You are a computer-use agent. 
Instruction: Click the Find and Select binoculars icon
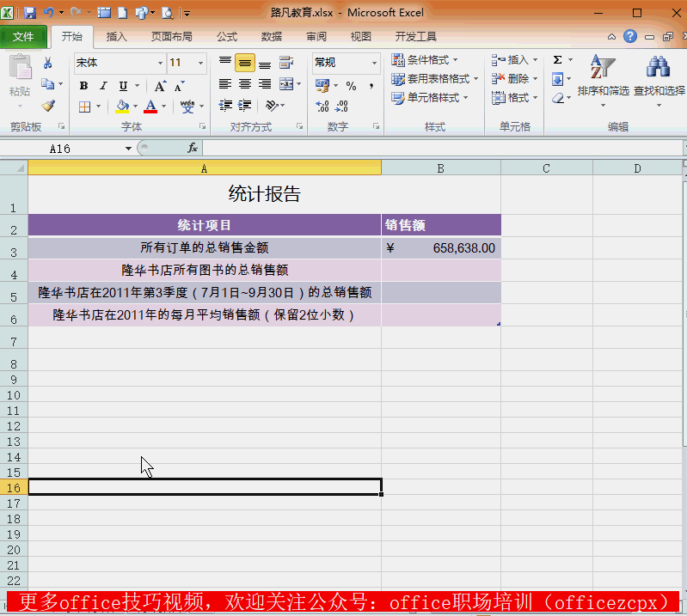pyautogui.click(x=659, y=67)
